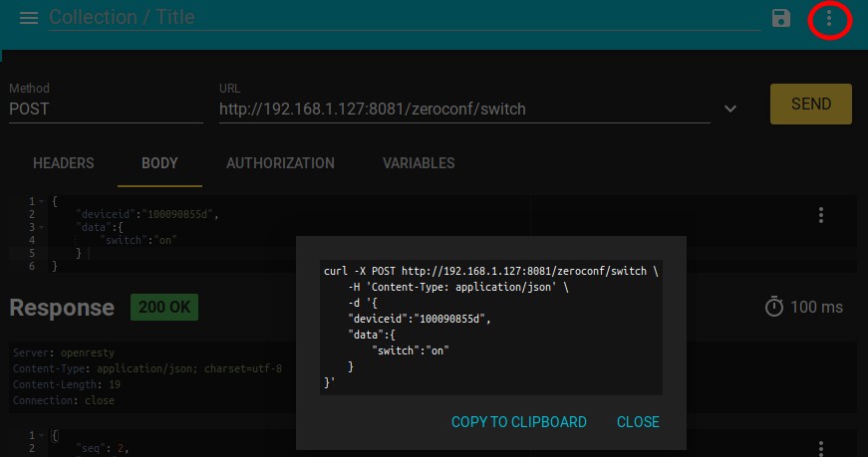
Task: Open the response body three-dot menu
Action: pos(821,448)
